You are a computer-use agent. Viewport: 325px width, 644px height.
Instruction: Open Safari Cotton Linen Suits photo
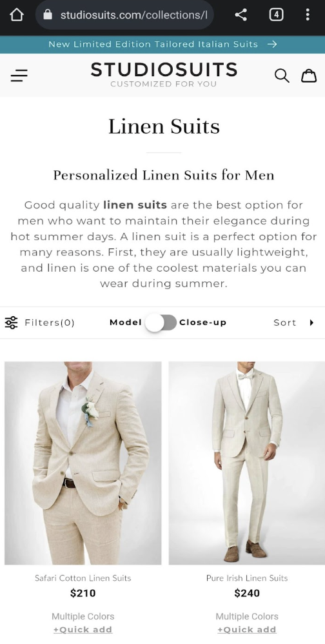tap(83, 463)
